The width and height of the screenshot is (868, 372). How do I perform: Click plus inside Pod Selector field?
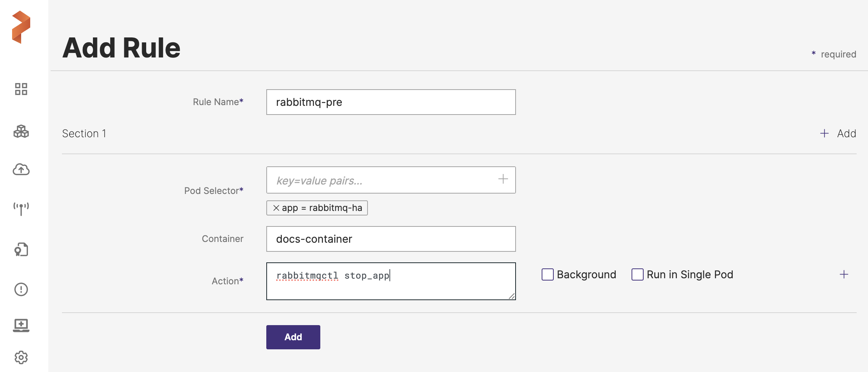[x=503, y=179]
